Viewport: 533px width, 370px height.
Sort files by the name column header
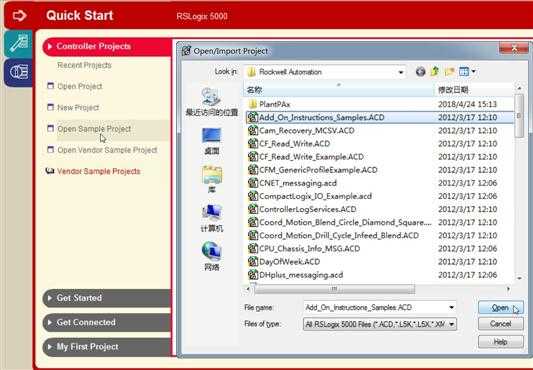(339, 90)
